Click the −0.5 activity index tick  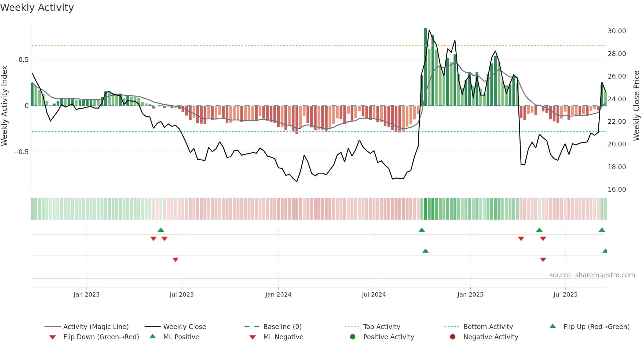point(21,152)
